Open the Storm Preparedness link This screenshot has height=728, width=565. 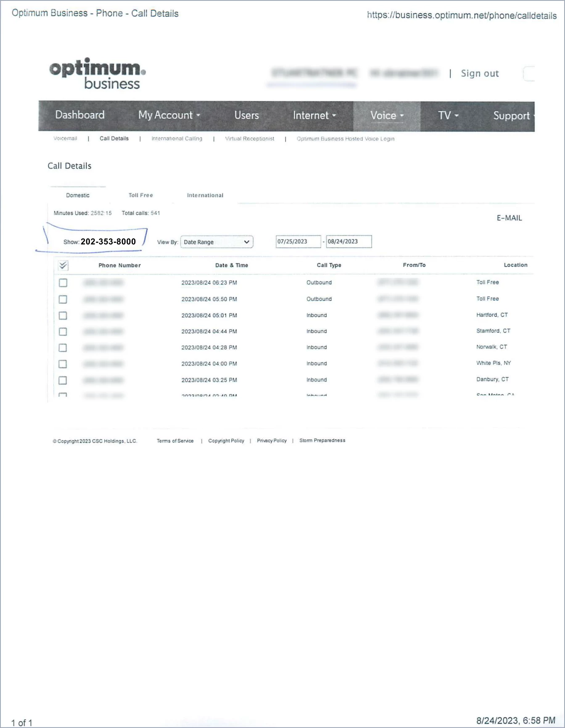coord(322,440)
